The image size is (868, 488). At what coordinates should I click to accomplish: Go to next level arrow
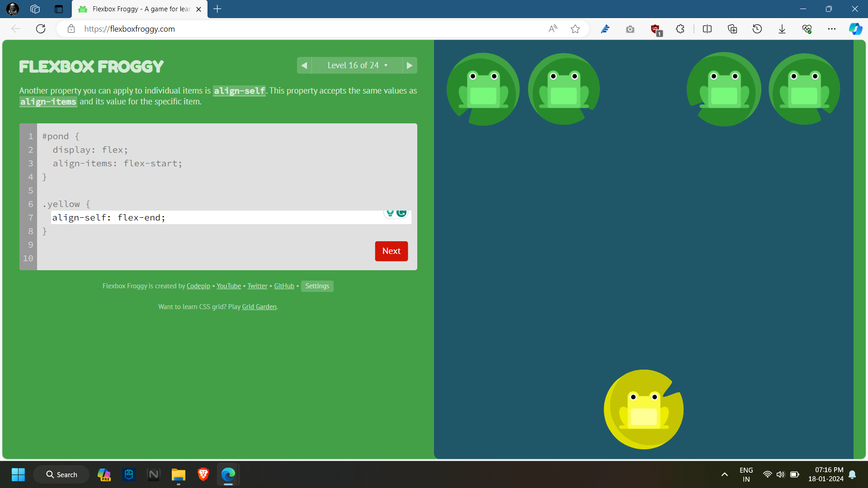point(409,66)
